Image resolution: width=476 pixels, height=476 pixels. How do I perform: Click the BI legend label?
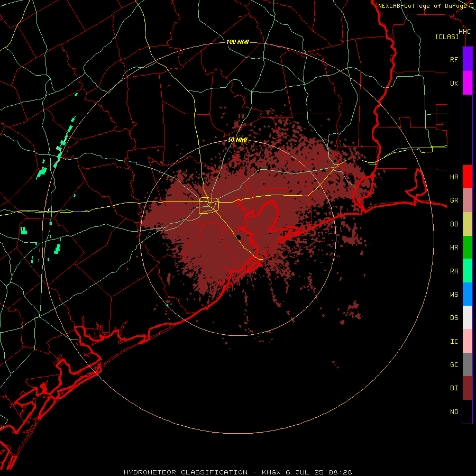point(454,388)
